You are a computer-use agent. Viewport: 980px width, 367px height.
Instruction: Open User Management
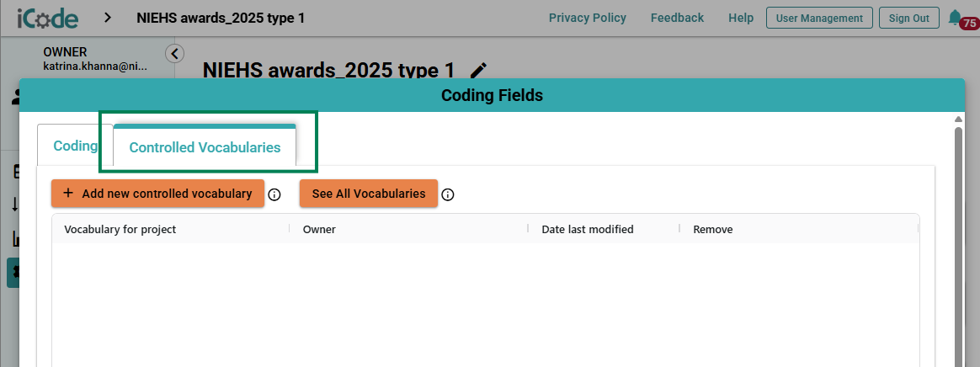(x=819, y=19)
